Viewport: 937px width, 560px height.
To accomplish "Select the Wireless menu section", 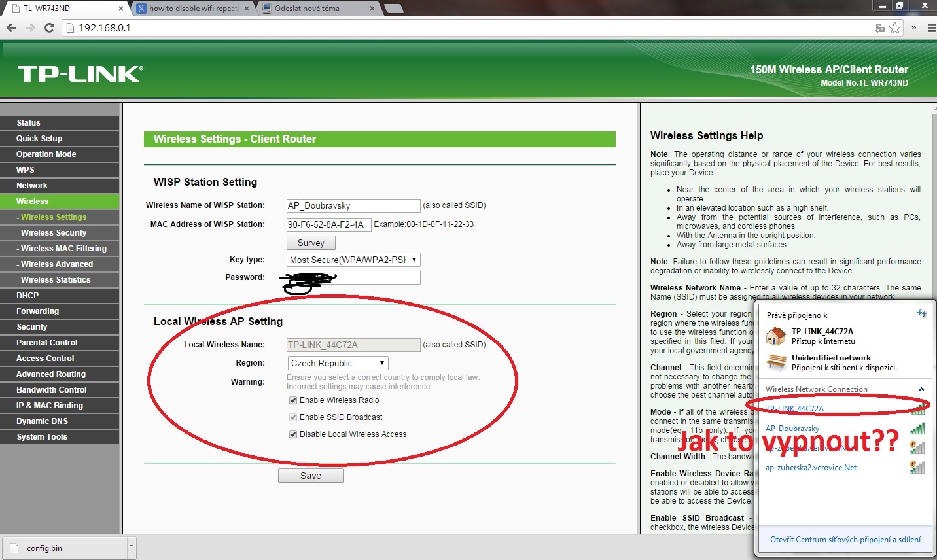I will coord(60,201).
